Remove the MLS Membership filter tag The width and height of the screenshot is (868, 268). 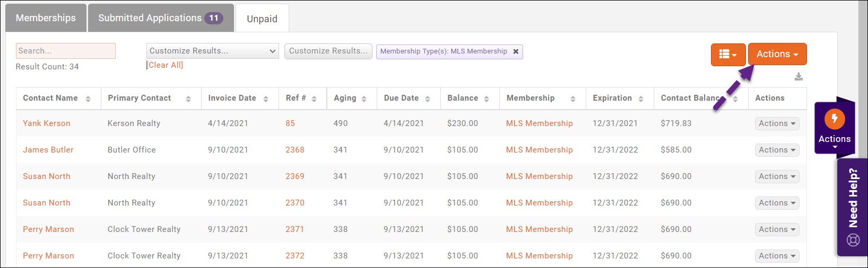tap(516, 51)
